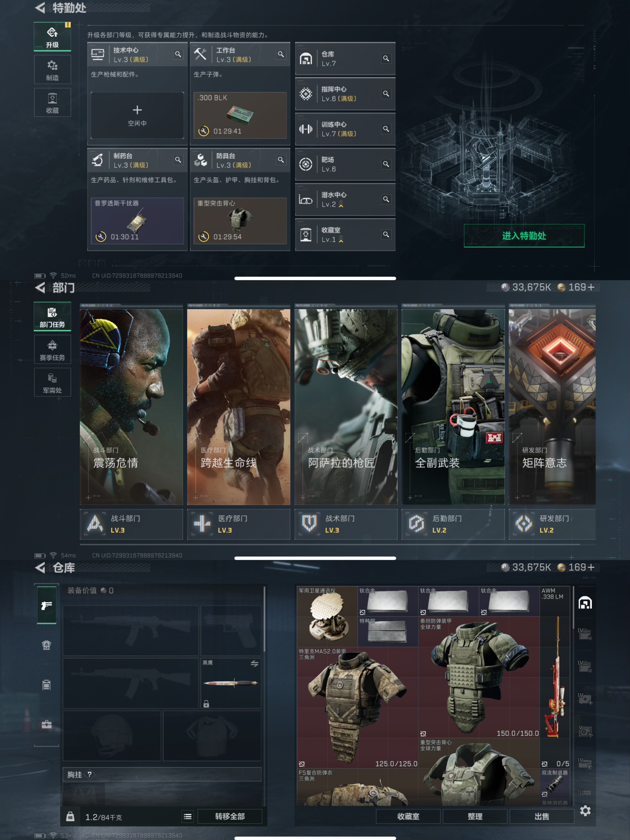
Task: Click magnifier icon on 技术中心 panel
Action: (x=178, y=54)
